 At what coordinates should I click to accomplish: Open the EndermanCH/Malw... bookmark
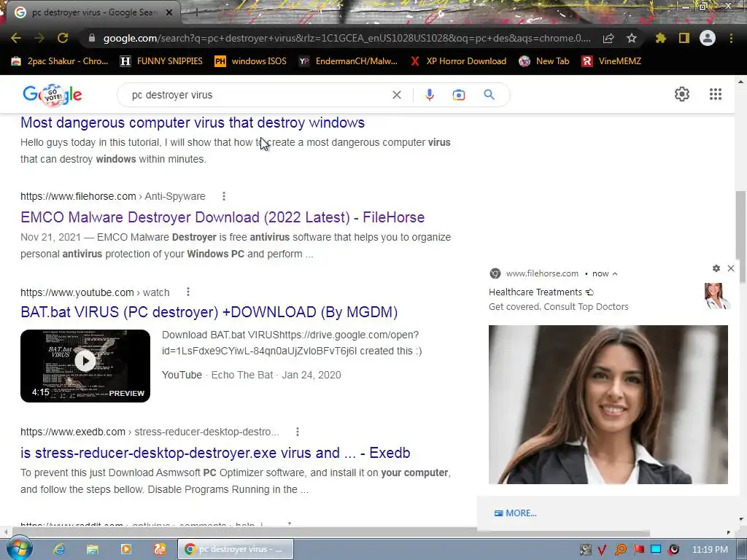[x=348, y=61]
